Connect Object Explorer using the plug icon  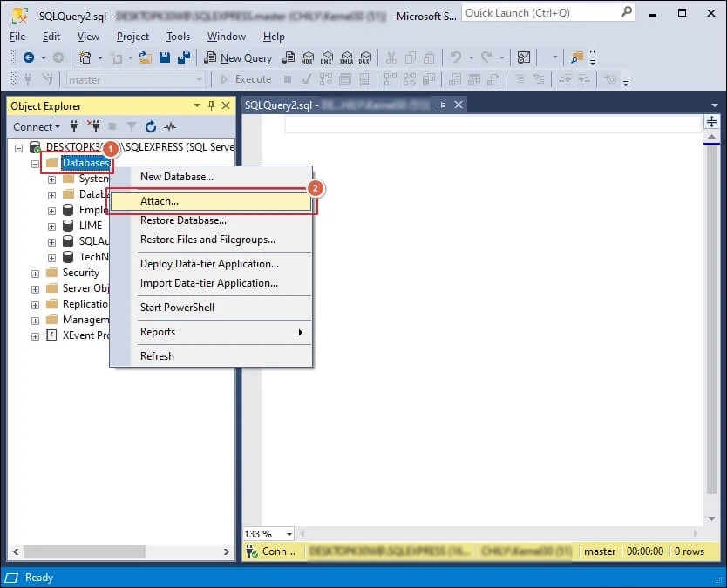pyautogui.click(x=74, y=126)
